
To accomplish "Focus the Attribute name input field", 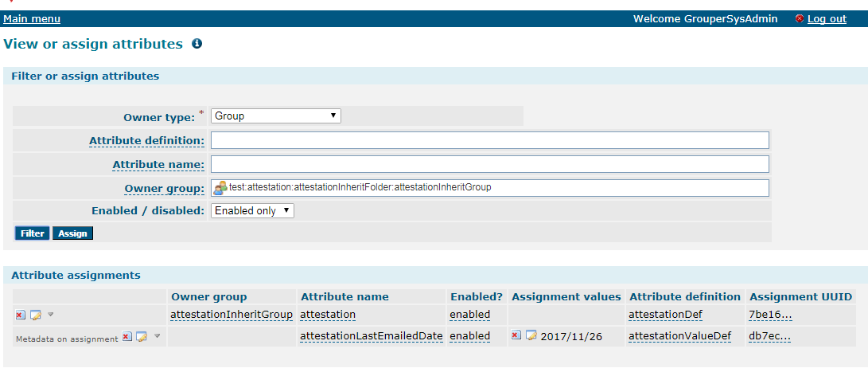I will pyautogui.click(x=490, y=164).
